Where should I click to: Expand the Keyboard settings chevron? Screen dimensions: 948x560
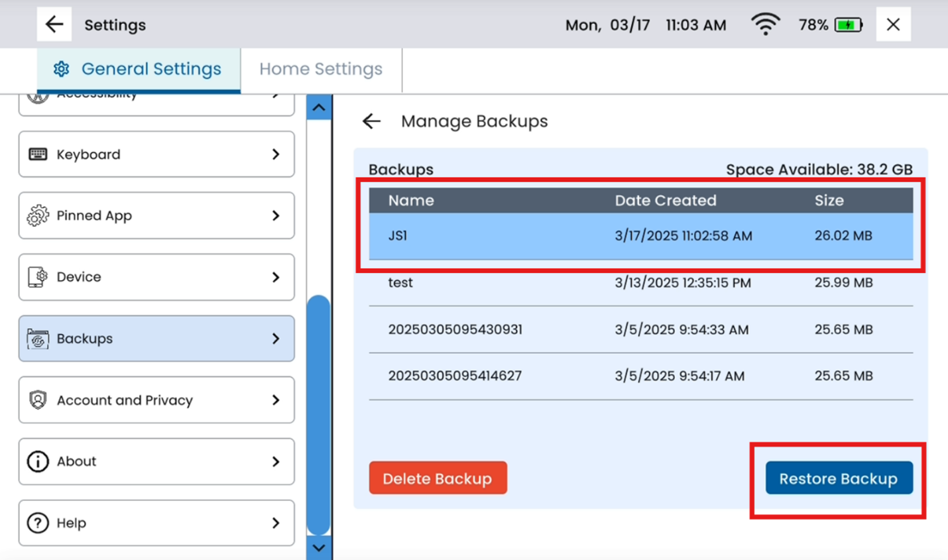276,154
